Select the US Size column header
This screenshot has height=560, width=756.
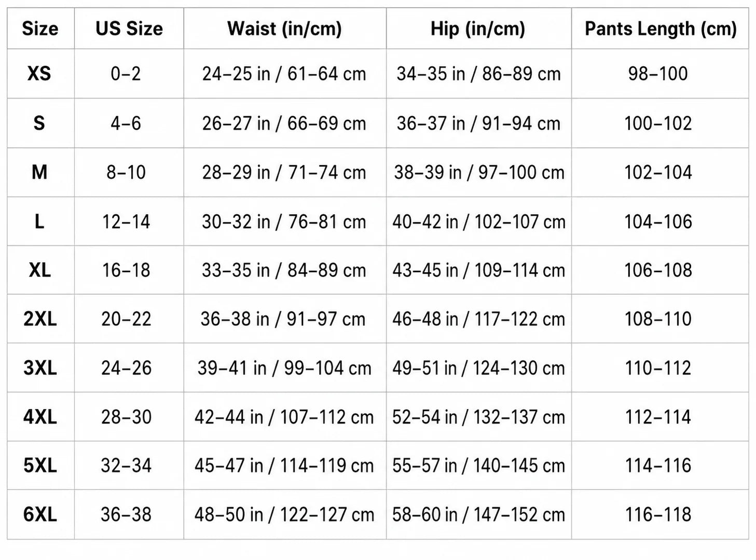(129, 29)
